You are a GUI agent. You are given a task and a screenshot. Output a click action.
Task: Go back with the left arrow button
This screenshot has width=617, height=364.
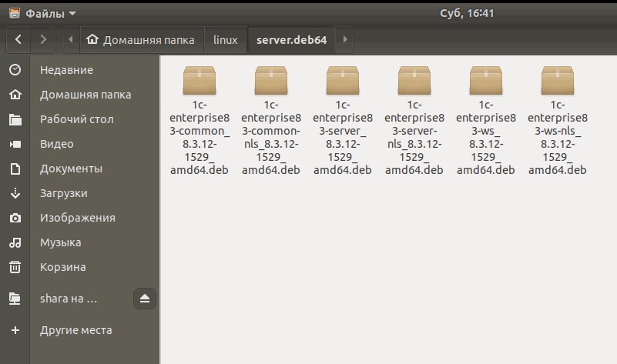click(x=18, y=38)
